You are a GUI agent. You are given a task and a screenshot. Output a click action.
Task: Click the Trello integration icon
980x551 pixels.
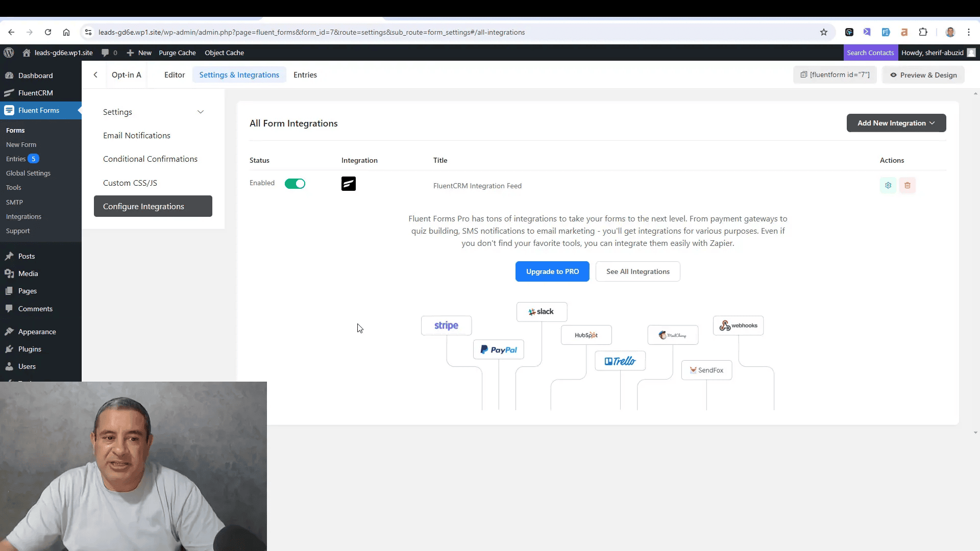pyautogui.click(x=620, y=361)
